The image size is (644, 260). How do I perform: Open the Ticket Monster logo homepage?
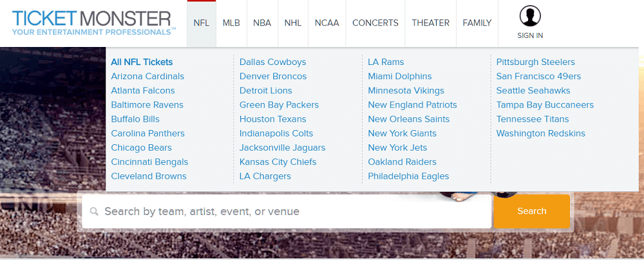(94, 23)
